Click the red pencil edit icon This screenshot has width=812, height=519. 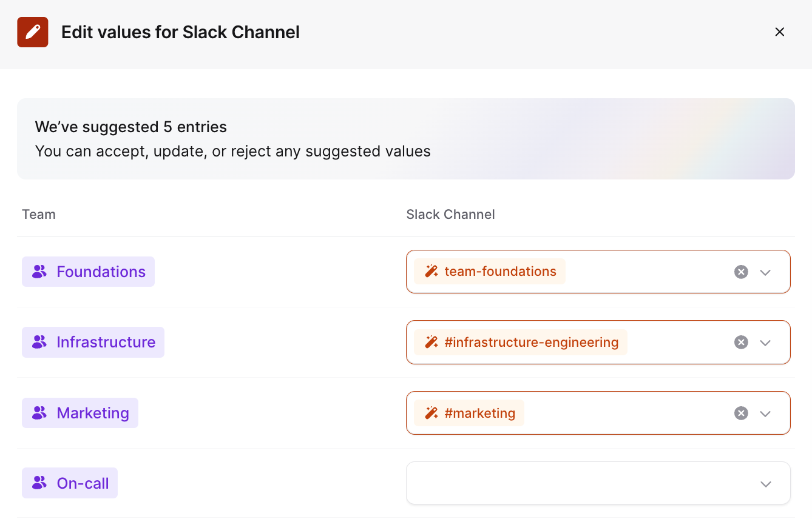[33, 32]
